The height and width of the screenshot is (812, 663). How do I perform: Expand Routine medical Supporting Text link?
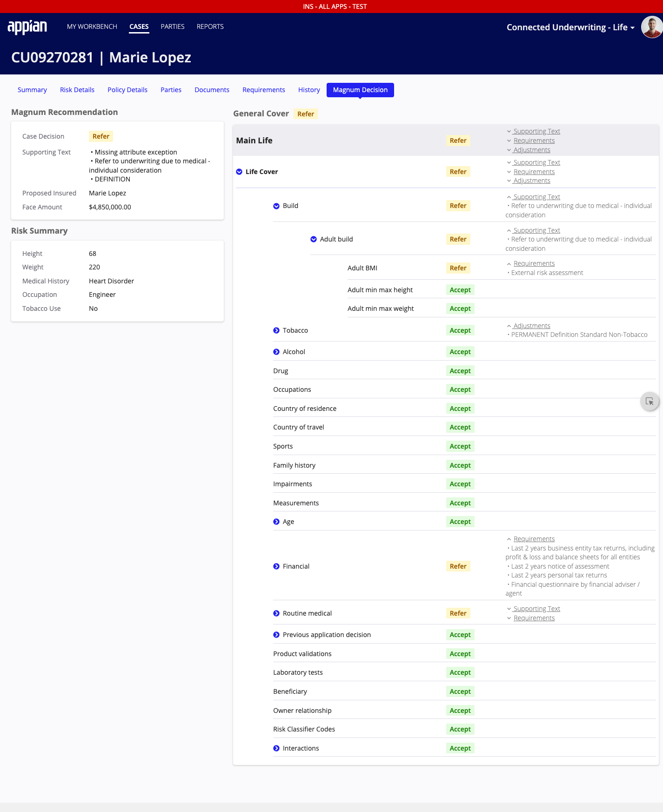[534, 609]
